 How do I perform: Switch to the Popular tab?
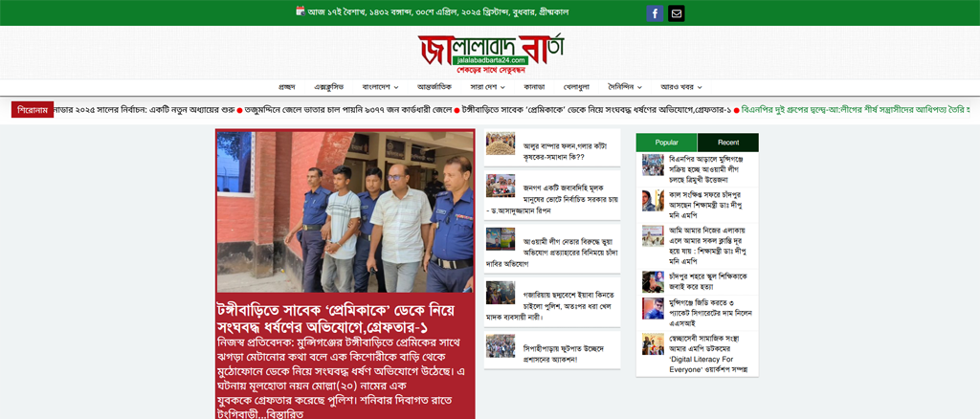click(666, 143)
